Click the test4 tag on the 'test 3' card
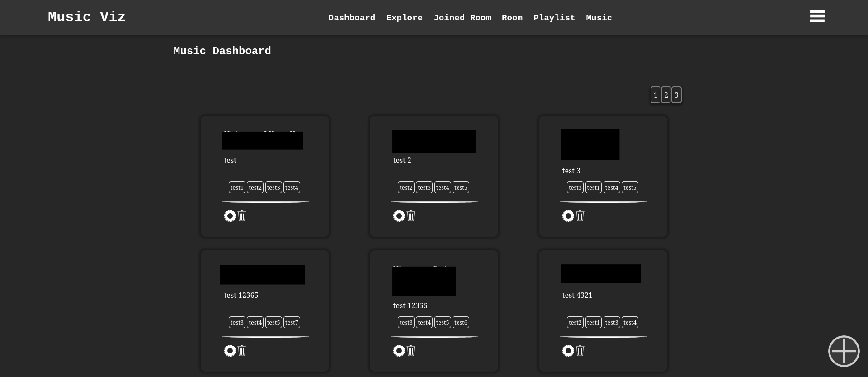Screen dimensions: 868x377 (612, 187)
